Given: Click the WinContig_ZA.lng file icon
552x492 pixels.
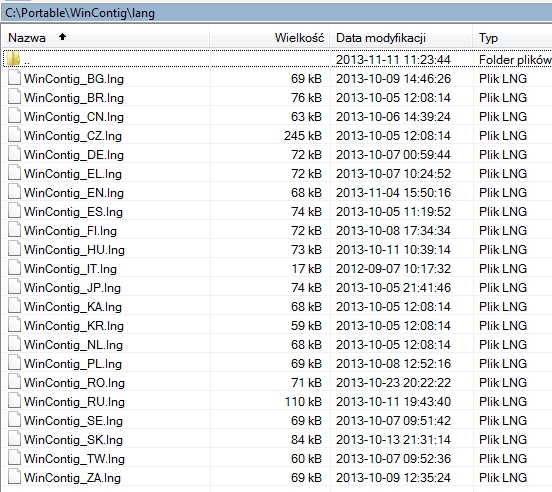Looking at the screenshot, I should [x=14, y=477].
